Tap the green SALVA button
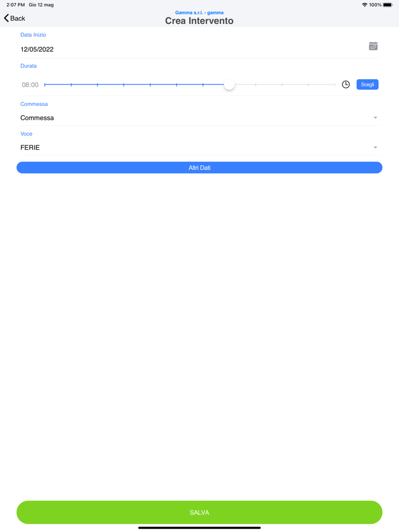 (x=199, y=512)
